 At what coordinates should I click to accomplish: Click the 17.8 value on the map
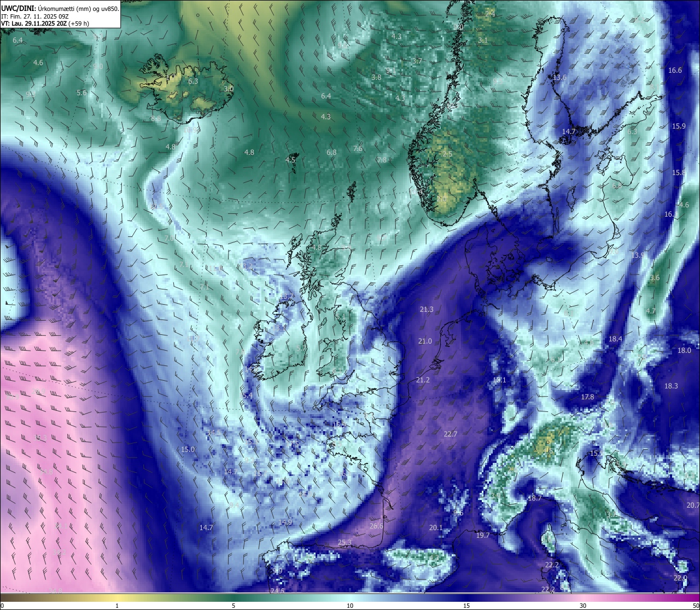[x=587, y=397]
